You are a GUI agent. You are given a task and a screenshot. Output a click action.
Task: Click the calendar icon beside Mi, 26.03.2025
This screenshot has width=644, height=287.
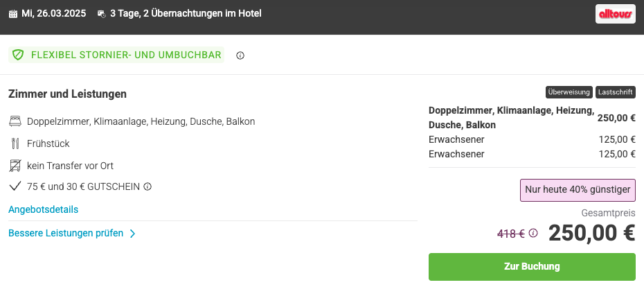(13, 14)
